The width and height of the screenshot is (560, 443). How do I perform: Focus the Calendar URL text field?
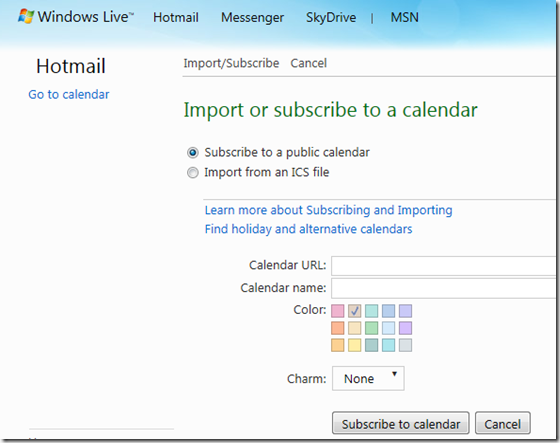443,266
